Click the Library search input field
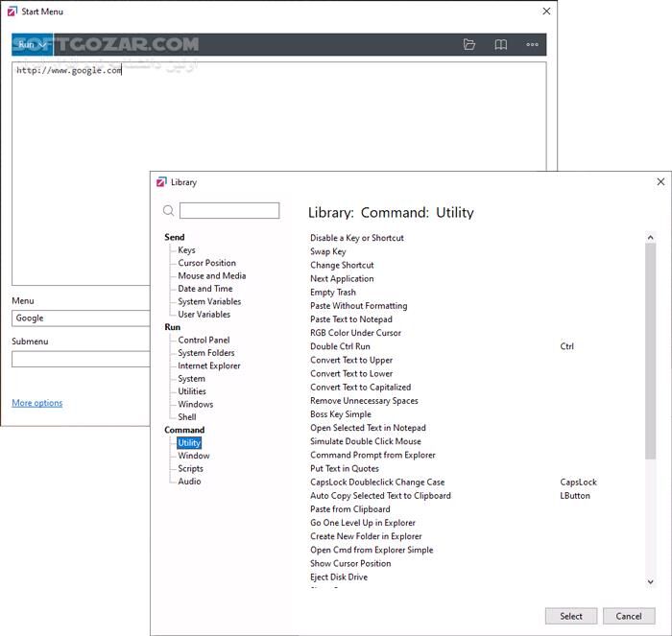The width and height of the screenshot is (672, 636). point(229,211)
